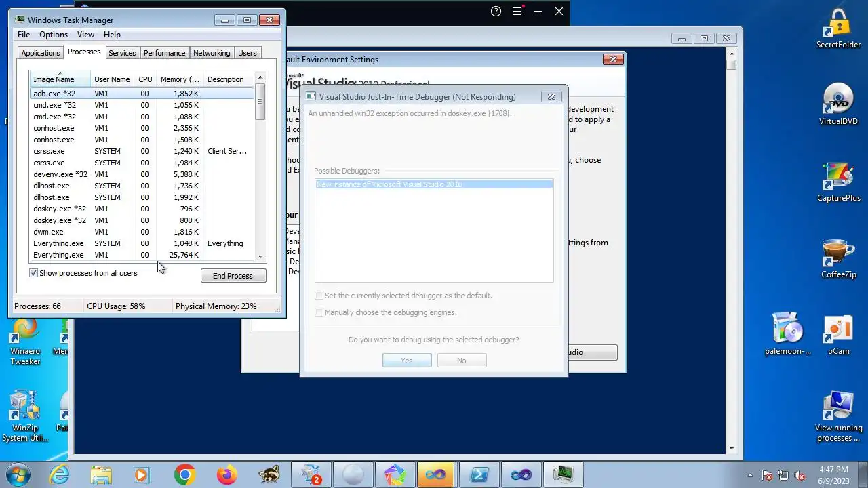Select csrss.exe Client Server row
The height and width of the screenshot is (488, 868).
pyautogui.click(x=142, y=151)
